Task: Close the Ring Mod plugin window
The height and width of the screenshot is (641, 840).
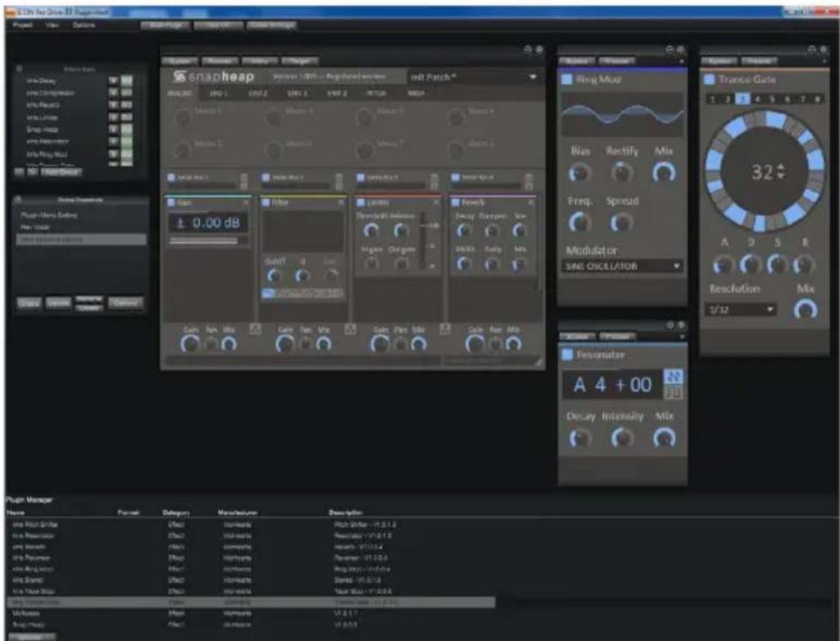Action: tap(681, 49)
